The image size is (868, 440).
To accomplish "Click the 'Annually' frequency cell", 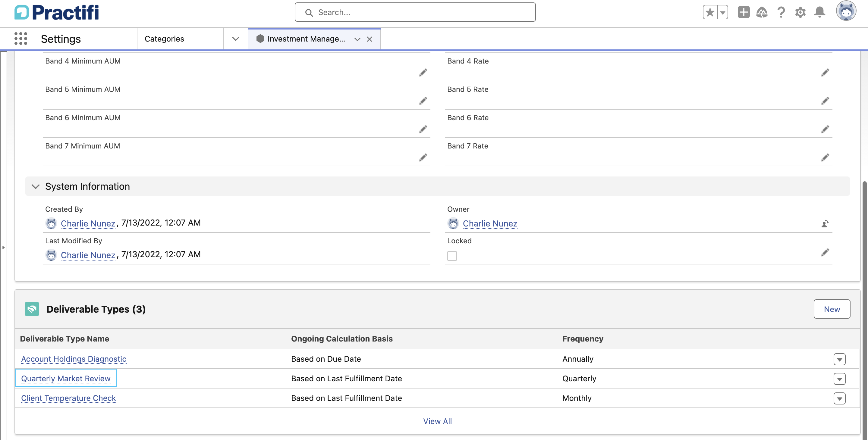I will click(x=577, y=359).
